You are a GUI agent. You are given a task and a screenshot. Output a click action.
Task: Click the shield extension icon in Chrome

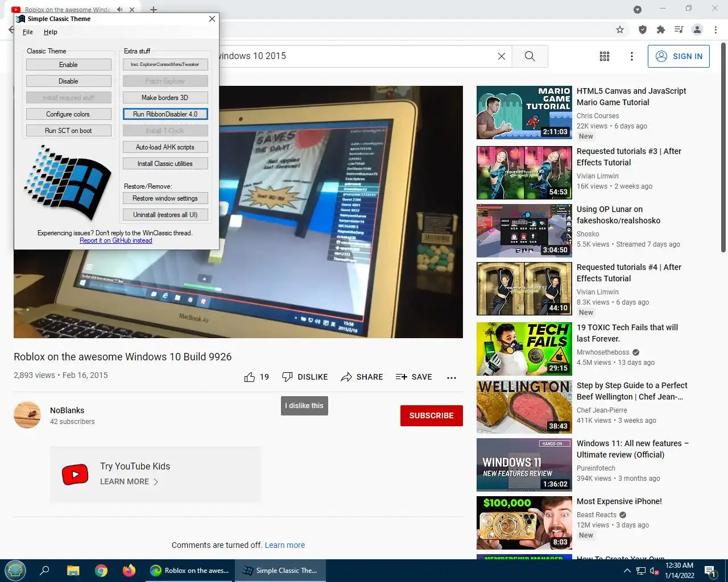(642, 30)
